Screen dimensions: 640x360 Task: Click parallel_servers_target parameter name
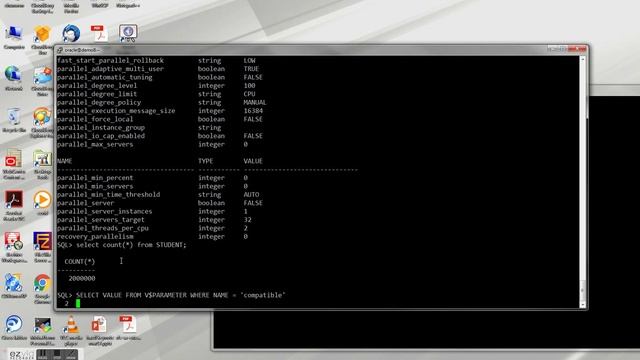tap(100, 220)
